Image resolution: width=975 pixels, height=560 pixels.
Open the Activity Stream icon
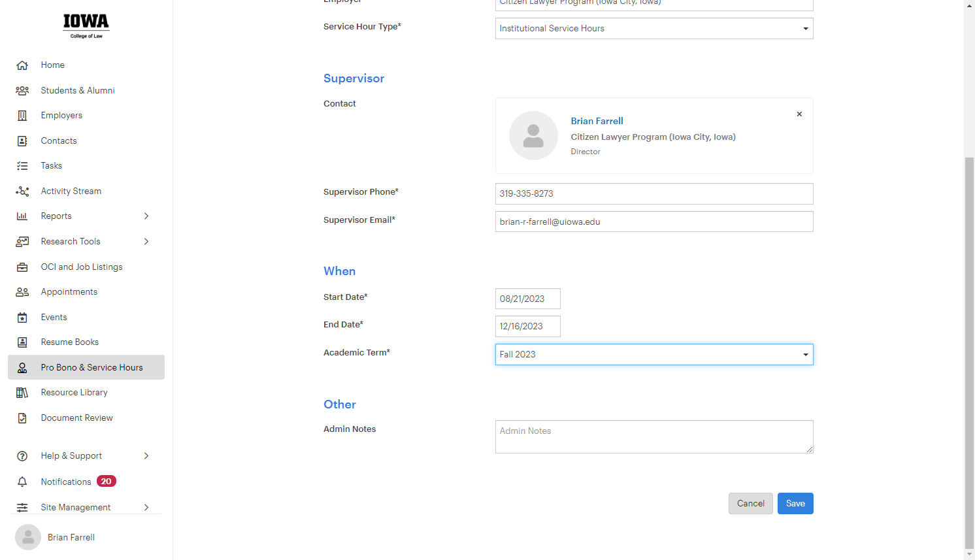(22, 191)
